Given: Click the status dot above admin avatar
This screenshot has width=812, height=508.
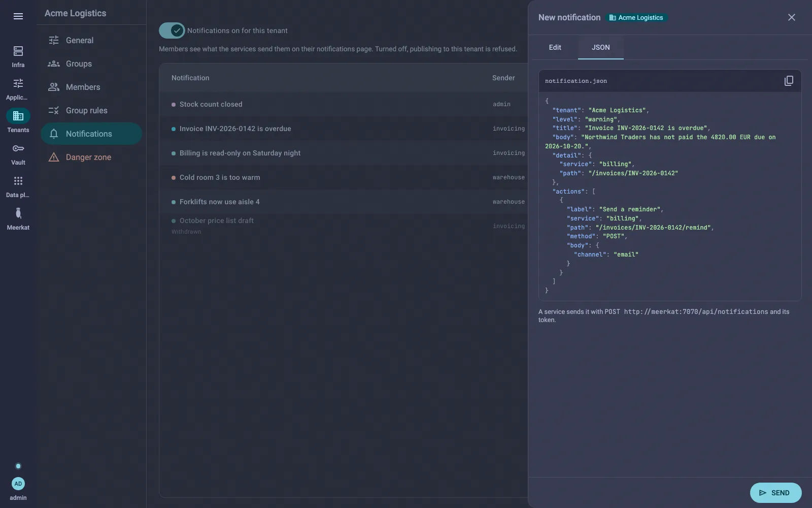Looking at the screenshot, I should click(18, 466).
